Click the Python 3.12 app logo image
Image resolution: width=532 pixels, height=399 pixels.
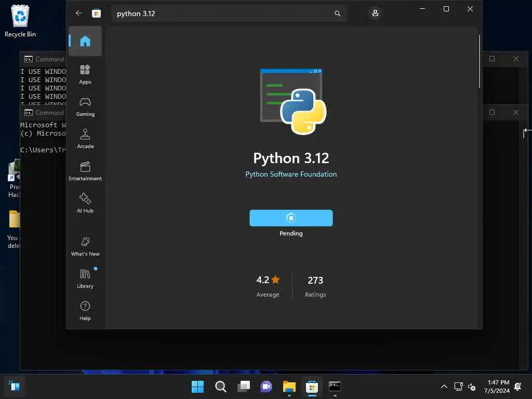tap(293, 101)
